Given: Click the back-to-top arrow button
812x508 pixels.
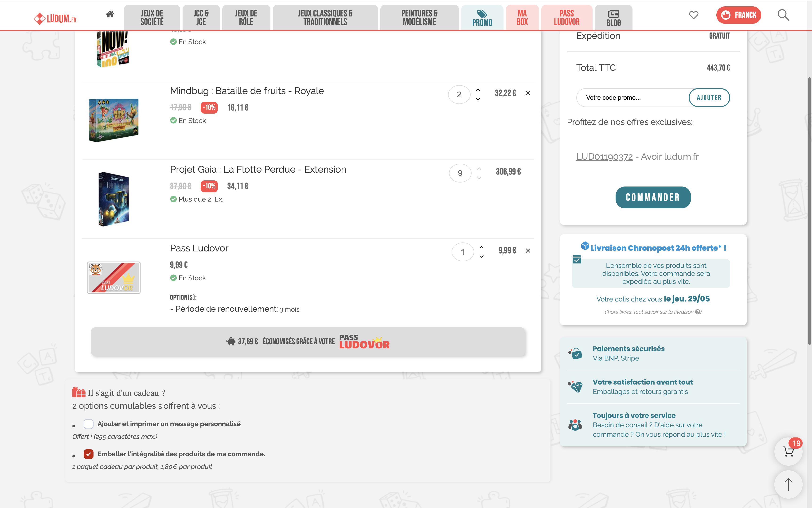Looking at the screenshot, I should click(x=788, y=484).
